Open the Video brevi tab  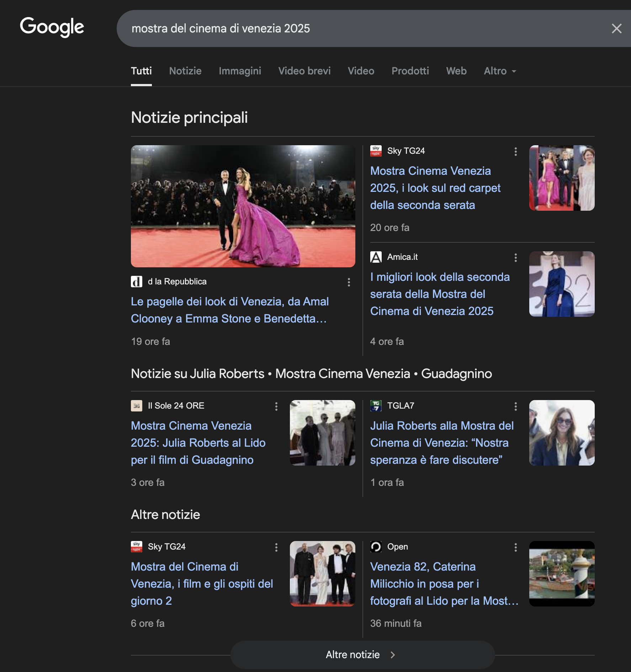(x=304, y=71)
